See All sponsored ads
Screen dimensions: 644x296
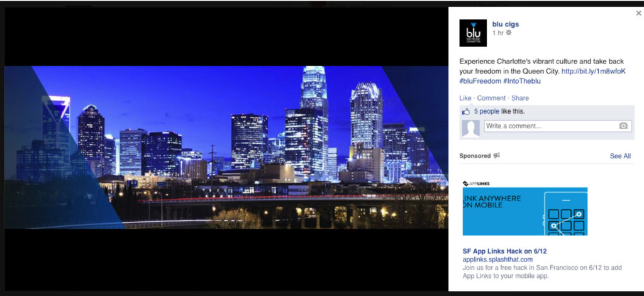tap(620, 156)
